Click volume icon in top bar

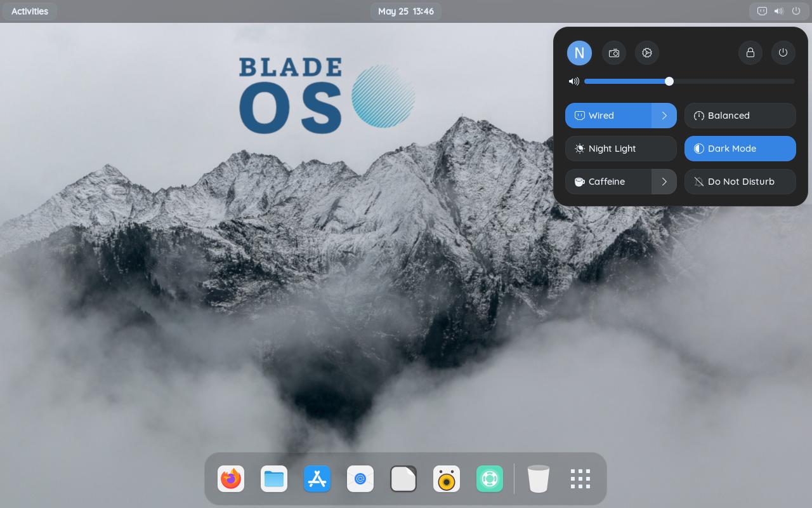click(x=779, y=11)
